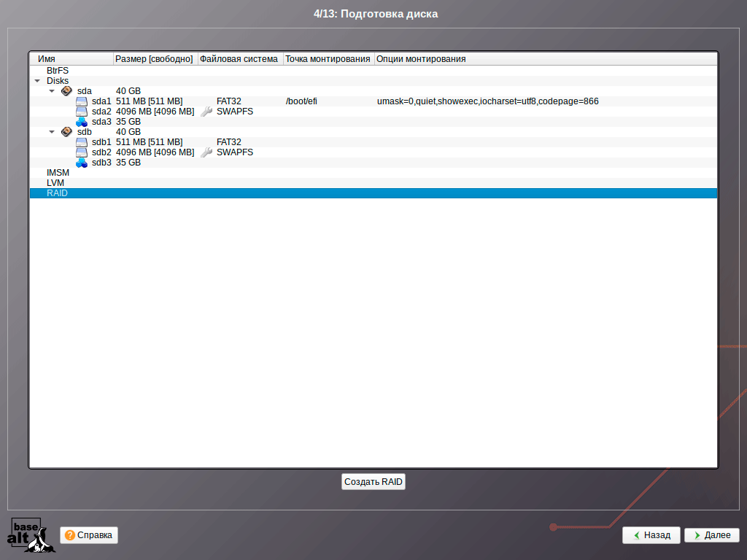Click the sda1 partition icon
The width and height of the screenshot is (747, 560).
click(82, 101)
